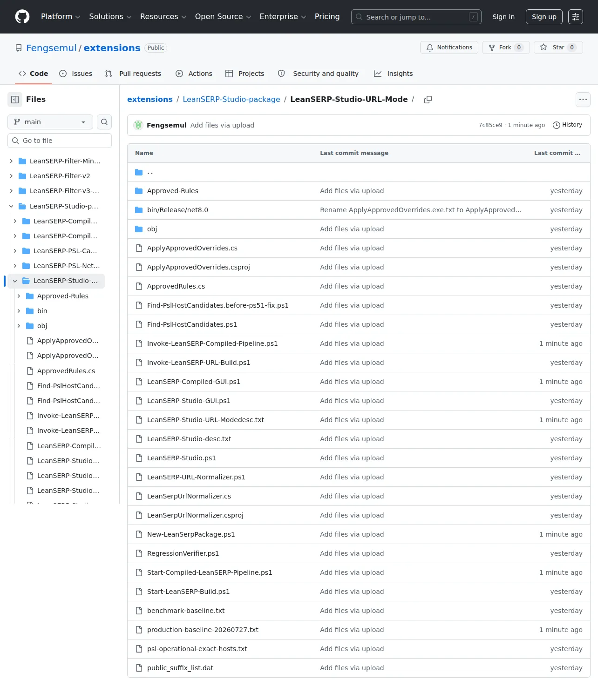Open the main branch selector dropdown
This screenshot has width=598, height=700.
[x=50, y=122]
